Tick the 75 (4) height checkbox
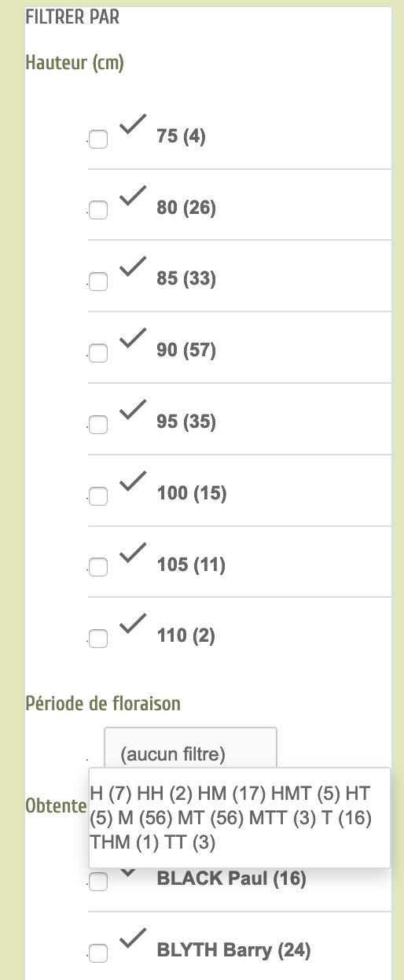Screen dimensions: 404x980 (x=98, y=139)
